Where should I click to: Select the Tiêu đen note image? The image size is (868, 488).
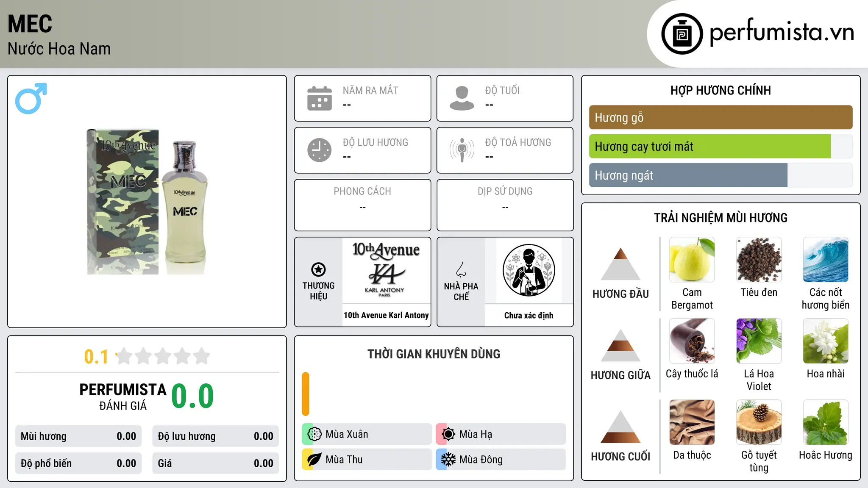point(759,260)
